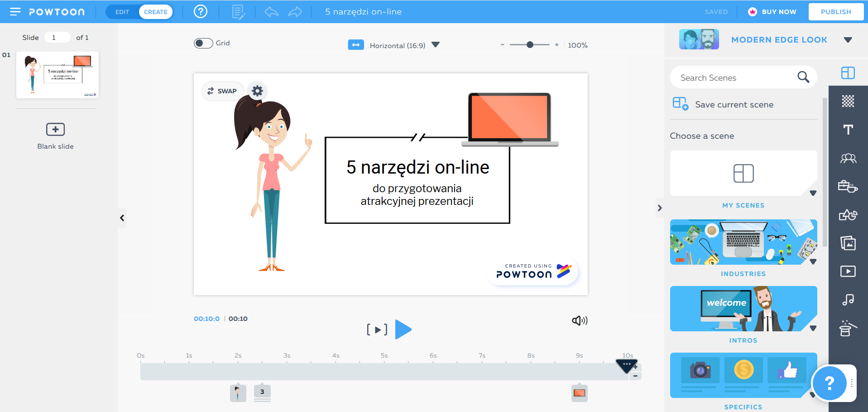
Task: Toggle the Grid switch on
Action: click(x=203, y=43)
